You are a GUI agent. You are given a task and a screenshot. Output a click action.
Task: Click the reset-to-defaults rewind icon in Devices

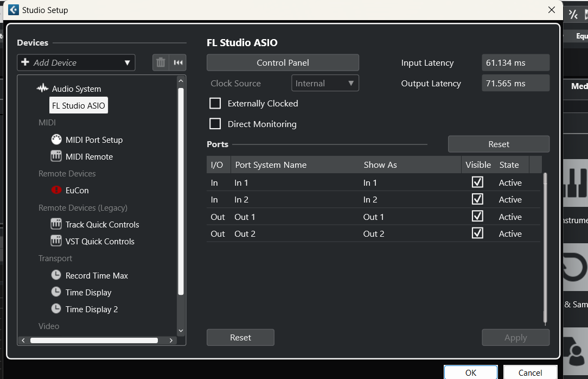178,62
